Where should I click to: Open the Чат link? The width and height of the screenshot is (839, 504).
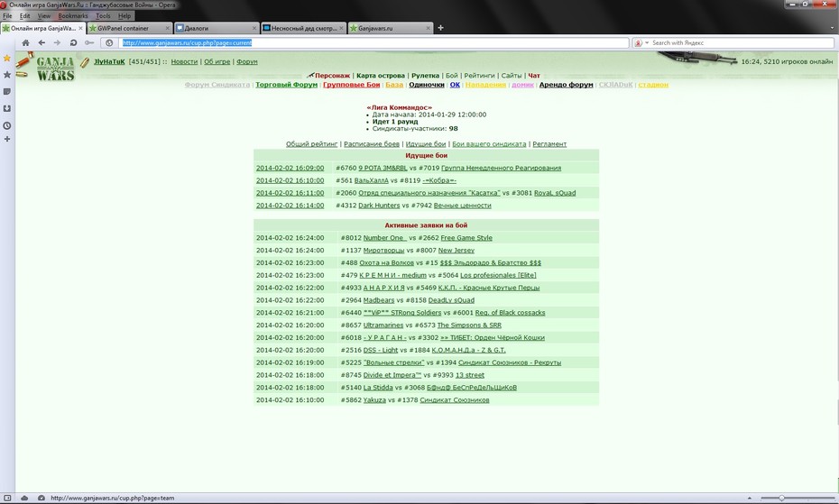tap(534, 76)
